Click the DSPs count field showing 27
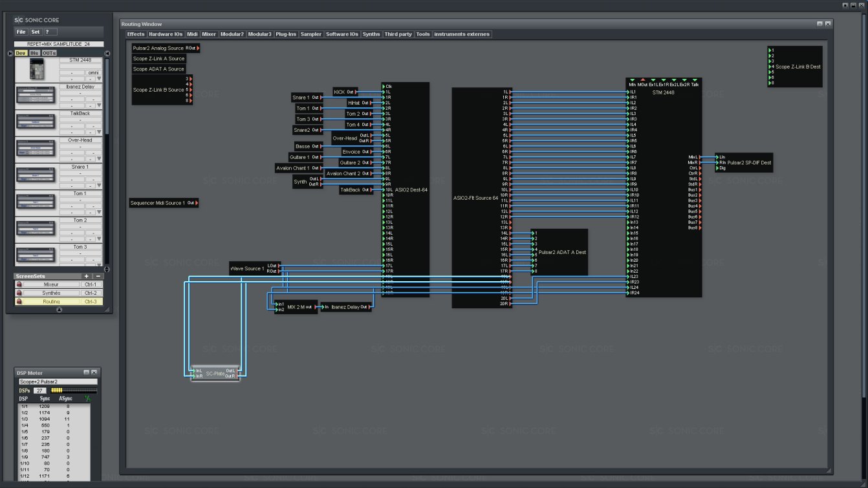868x488 pixels. (40, 390)
